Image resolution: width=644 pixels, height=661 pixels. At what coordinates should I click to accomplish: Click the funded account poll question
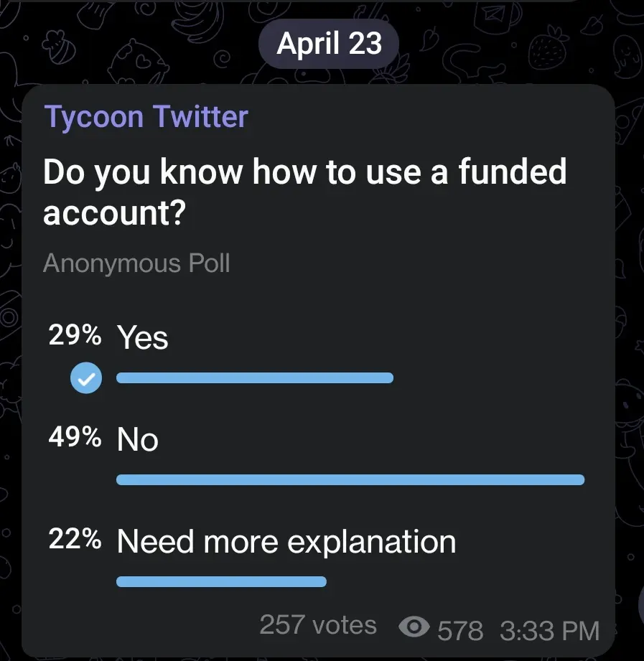304,192
